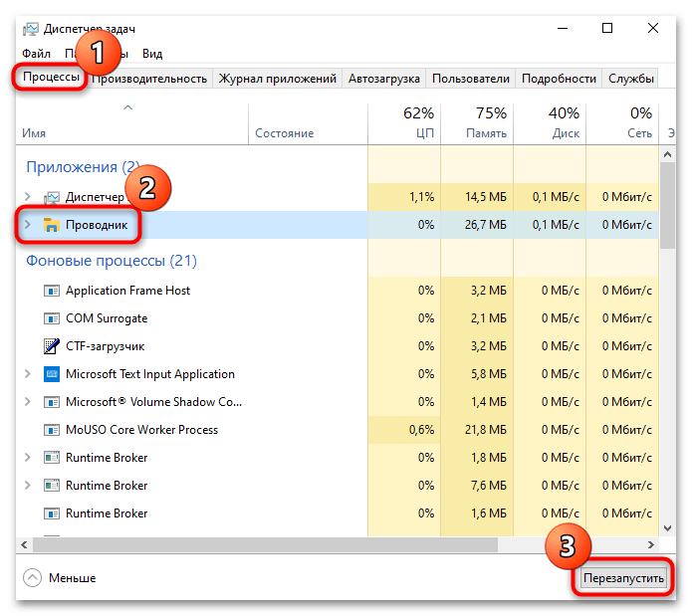Click the MoUSO Core Worker Process icon
This screenshot has height=616, width=692.
tap(52, 430)
